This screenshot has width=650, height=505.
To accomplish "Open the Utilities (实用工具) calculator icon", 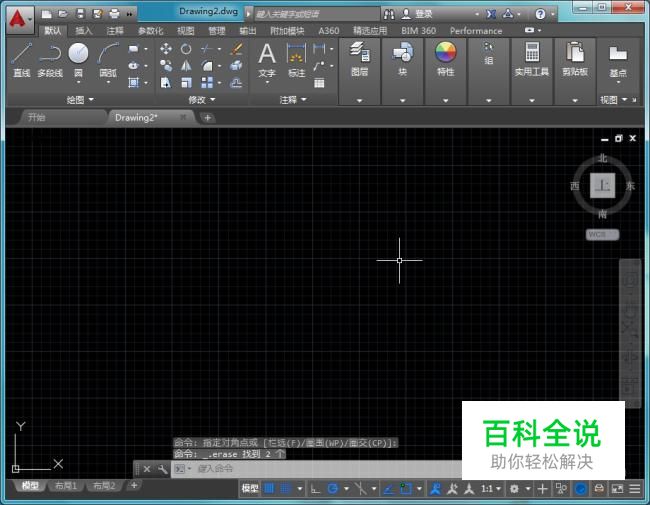I will (532, 54).
